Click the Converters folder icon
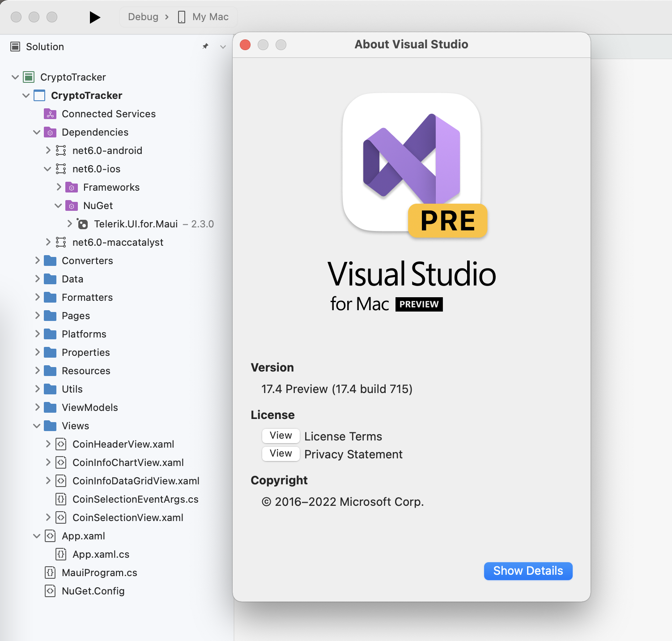 coord(50,261)
